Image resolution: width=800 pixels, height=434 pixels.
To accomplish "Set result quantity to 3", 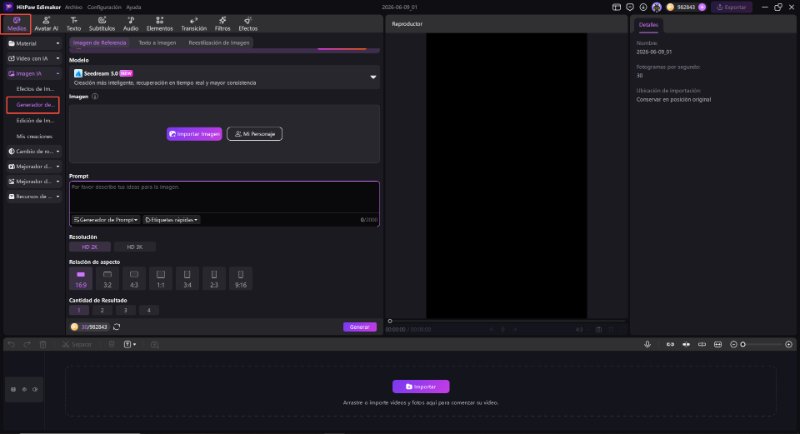I will 126,310.
